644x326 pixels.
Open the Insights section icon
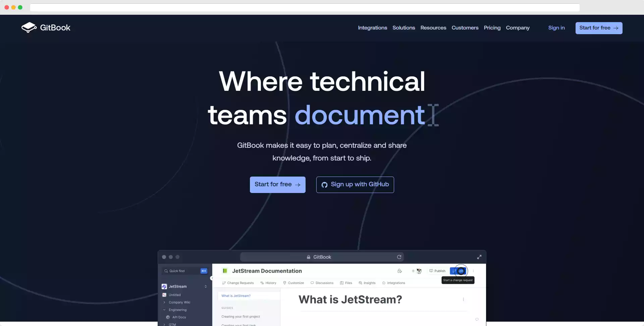click(x=360, y=283)
